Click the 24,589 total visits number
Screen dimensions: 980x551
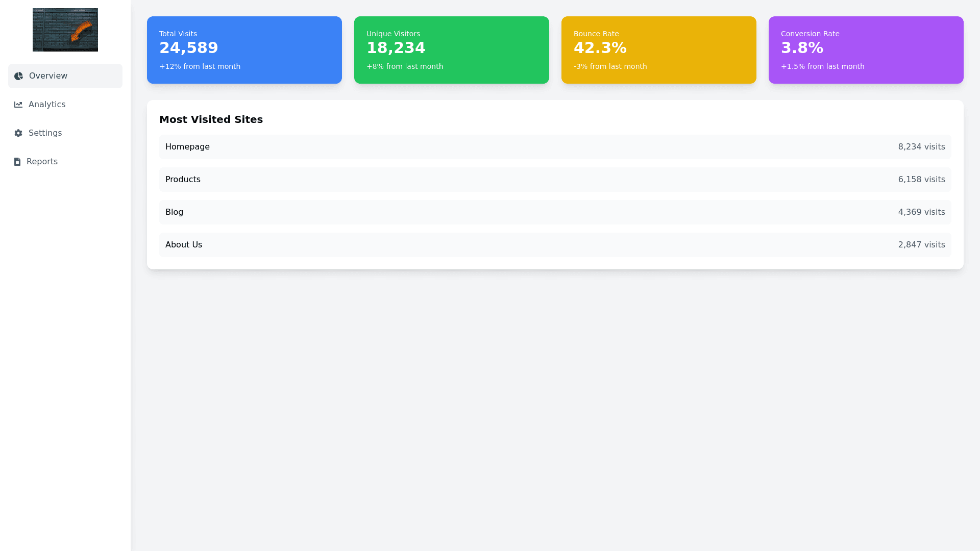188,48
